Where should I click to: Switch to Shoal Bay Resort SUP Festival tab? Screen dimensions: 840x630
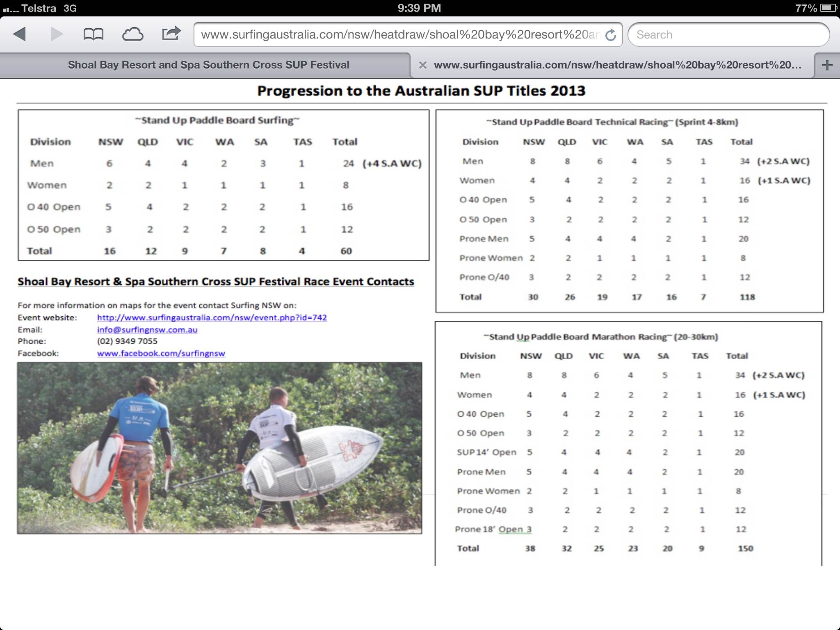click(208, 65)
